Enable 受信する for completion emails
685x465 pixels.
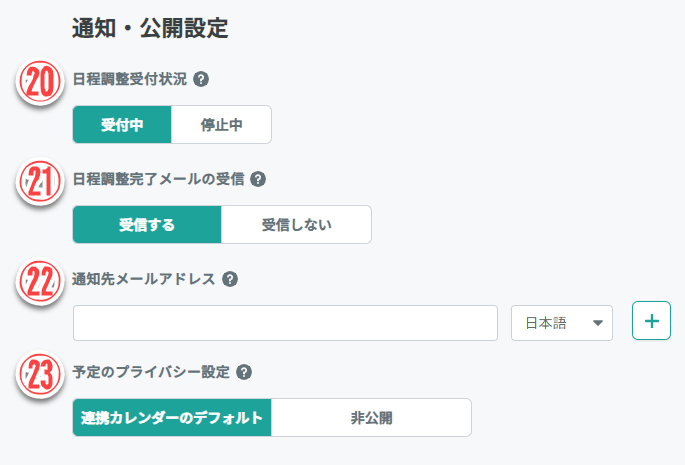click(147, 225)
